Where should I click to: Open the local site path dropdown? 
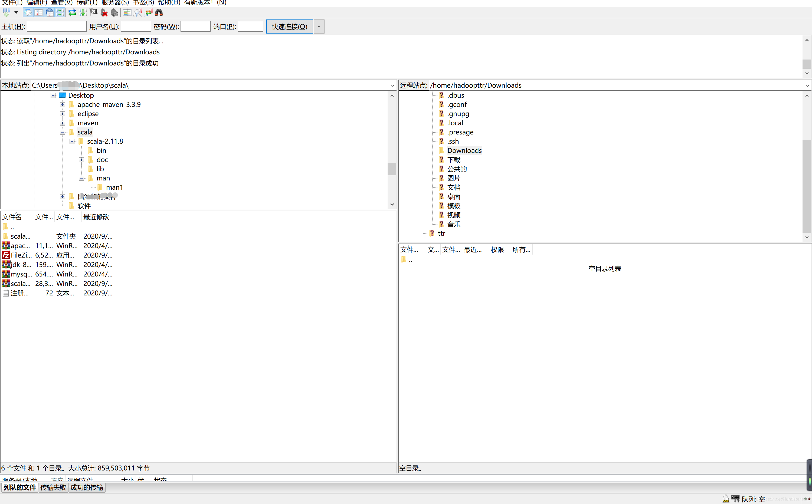point(392,86)
